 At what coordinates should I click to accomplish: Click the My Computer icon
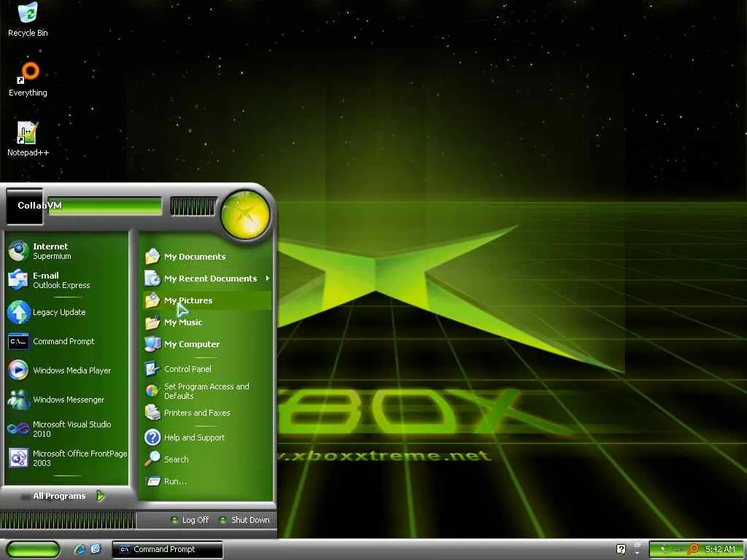[x=152, y=344]
